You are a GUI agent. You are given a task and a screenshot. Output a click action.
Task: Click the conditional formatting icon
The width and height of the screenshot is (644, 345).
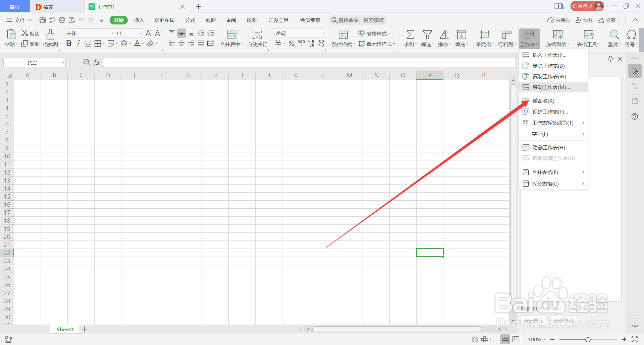coord(343,34)
